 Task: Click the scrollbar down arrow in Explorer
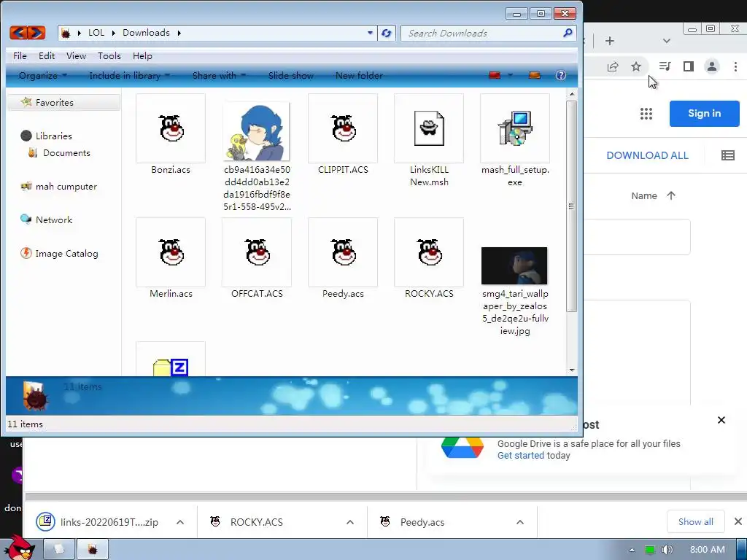[571, 370]
